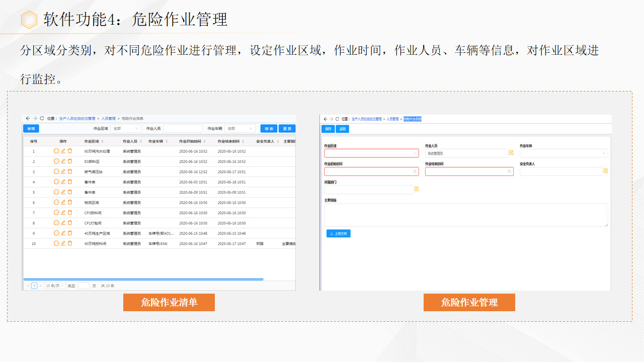Click the 返回 button in the form

342,129
